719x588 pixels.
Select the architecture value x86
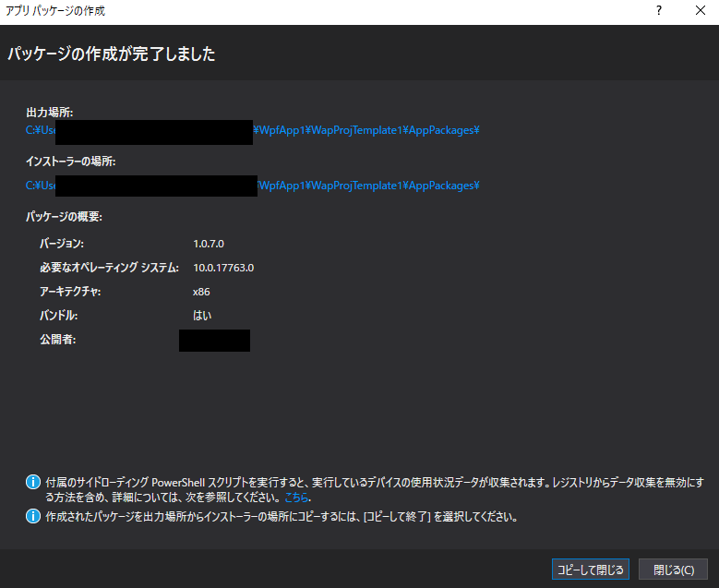201,292
